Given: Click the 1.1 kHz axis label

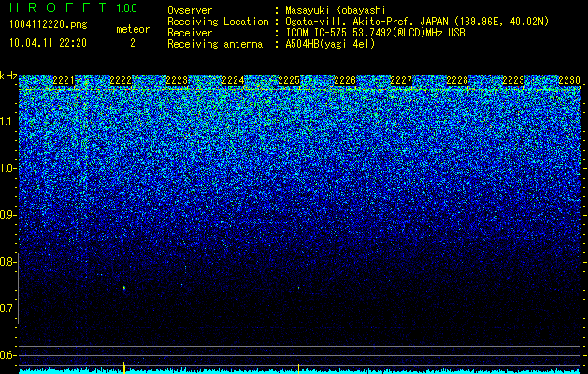Looking at the screenshot, I should point(8,122).
